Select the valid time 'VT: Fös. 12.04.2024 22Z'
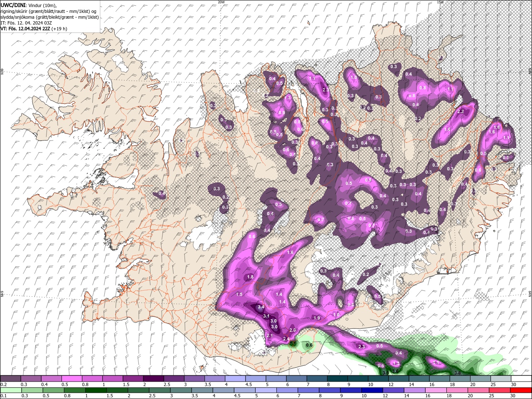Viewport: 532px width, 399px height. pos(25,29)
